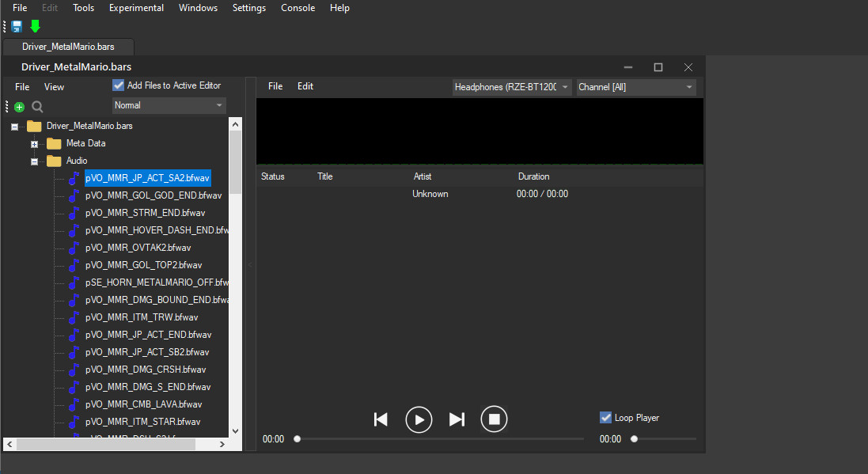868x474 pixels.
Task: Switch to the Driver_MetalMario.bars tab
Action: [67, 46]
